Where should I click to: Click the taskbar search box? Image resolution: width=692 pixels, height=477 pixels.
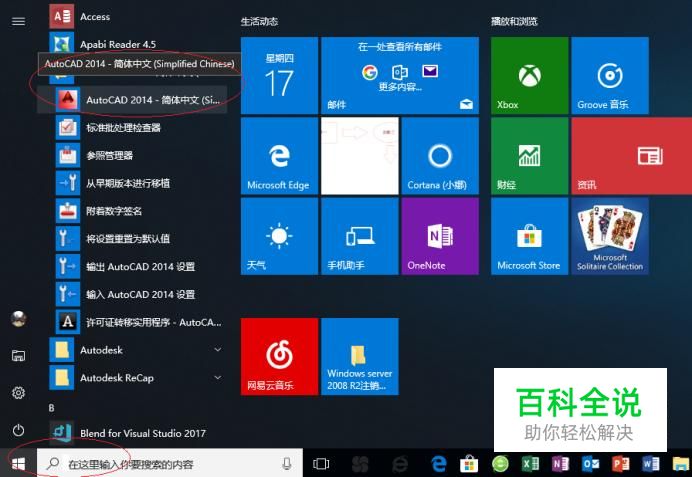[170, 463]
